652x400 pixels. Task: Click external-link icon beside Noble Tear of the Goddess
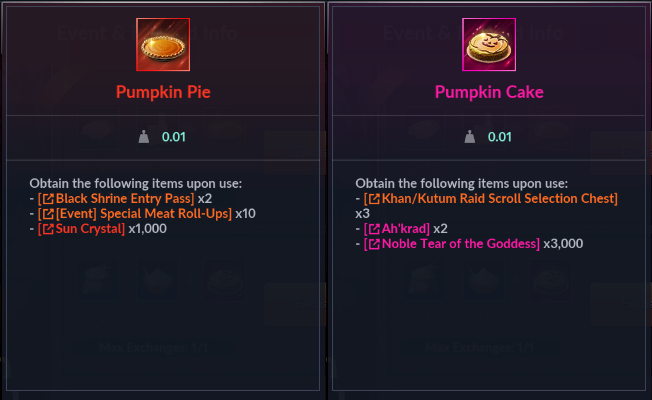pos(374,244)
